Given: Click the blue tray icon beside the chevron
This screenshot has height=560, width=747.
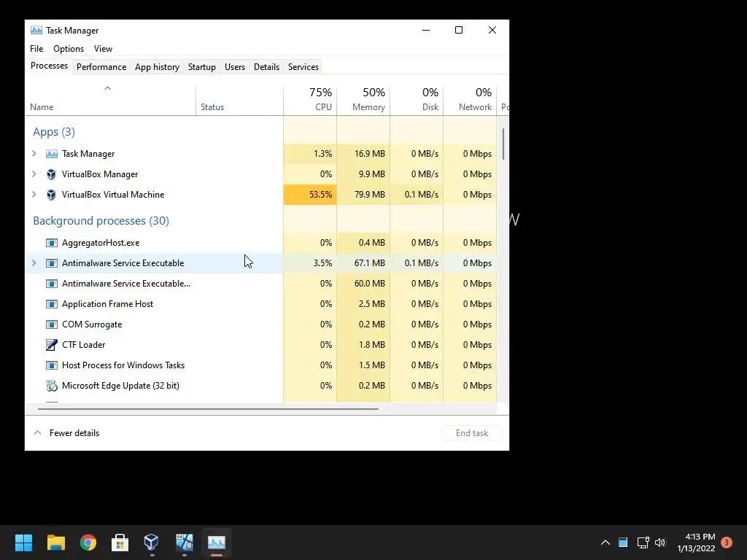Looking at the screenshot, I should (623, 542).
